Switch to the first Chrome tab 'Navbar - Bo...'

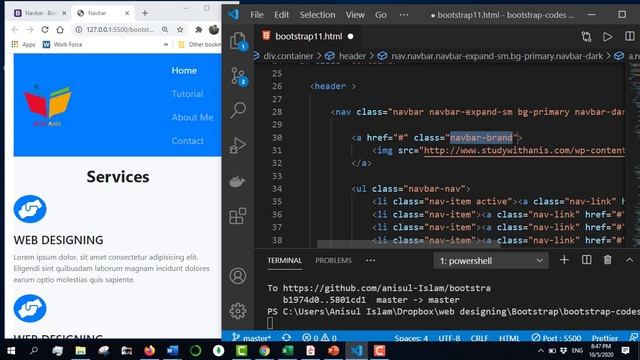pyautogui.click(x=40, y=13)
